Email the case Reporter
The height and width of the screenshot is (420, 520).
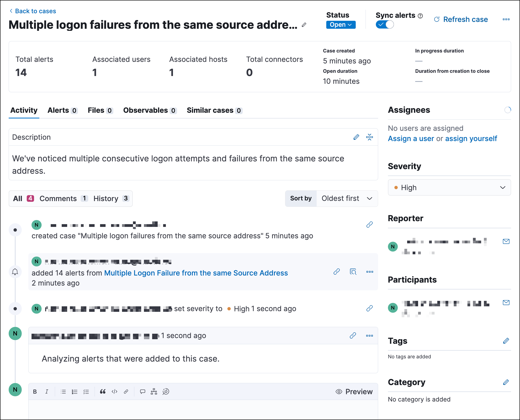[506, 241]
